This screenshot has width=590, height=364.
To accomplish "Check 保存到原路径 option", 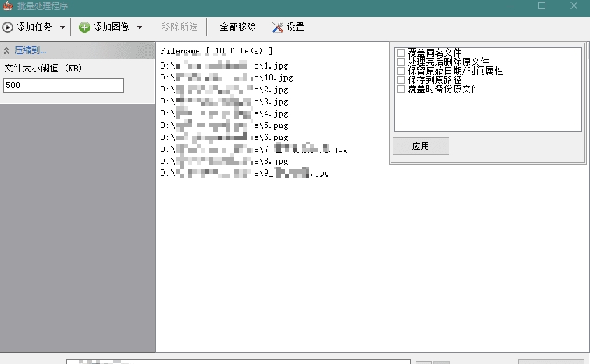I will (x=401, y=80).
